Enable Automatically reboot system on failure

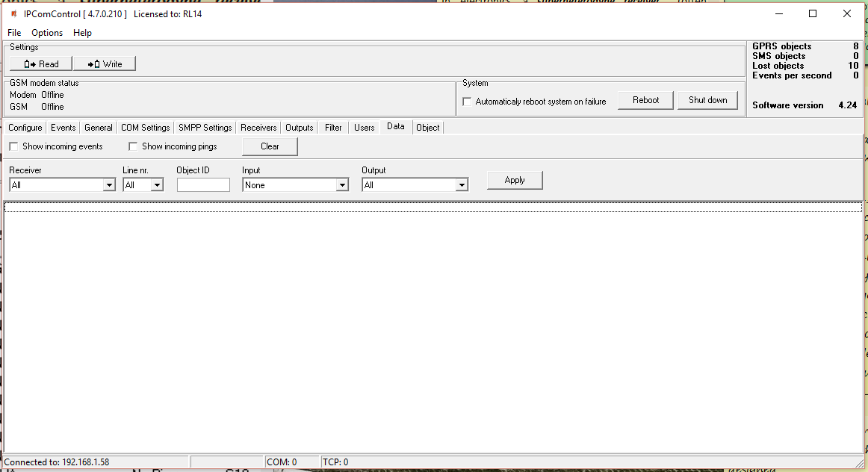click(x=468, y=102)
